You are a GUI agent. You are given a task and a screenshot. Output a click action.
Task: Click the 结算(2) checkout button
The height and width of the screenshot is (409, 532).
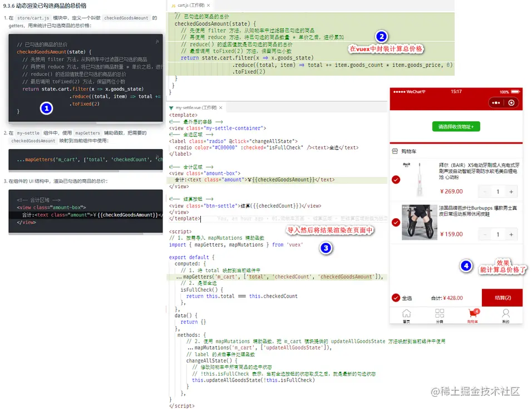502,298
